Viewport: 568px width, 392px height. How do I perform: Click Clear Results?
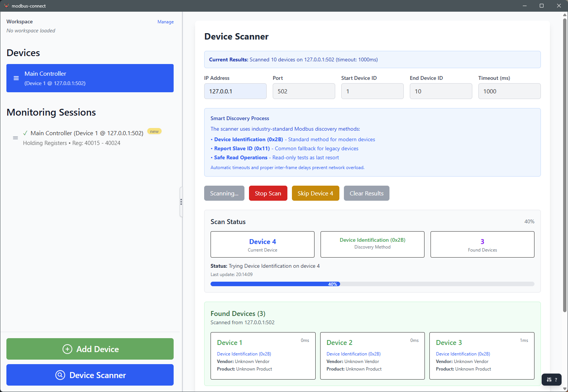(x=366, y=193)
